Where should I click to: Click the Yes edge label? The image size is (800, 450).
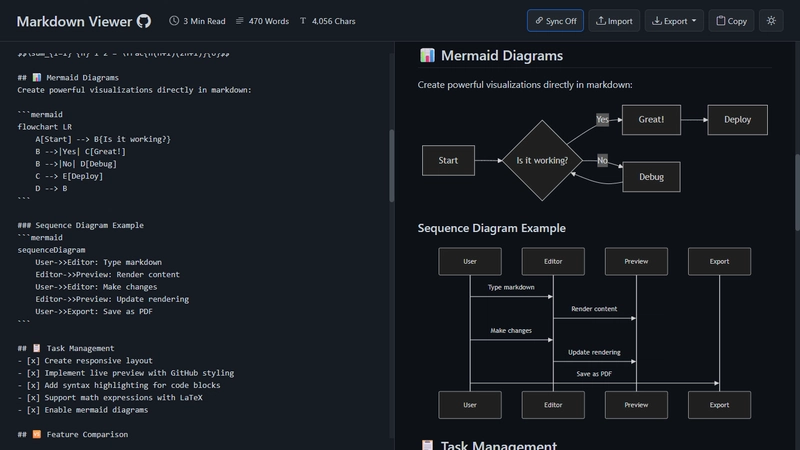click(603, 119)
